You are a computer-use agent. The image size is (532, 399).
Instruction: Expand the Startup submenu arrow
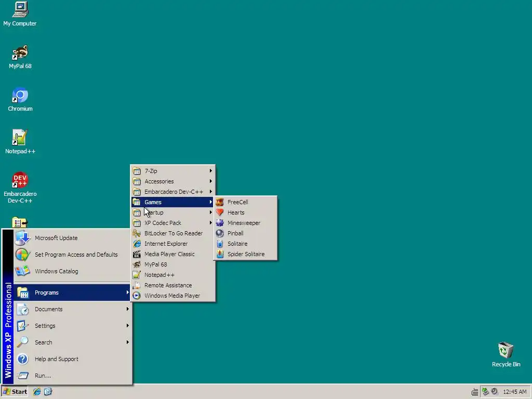(x=211, y=212)
